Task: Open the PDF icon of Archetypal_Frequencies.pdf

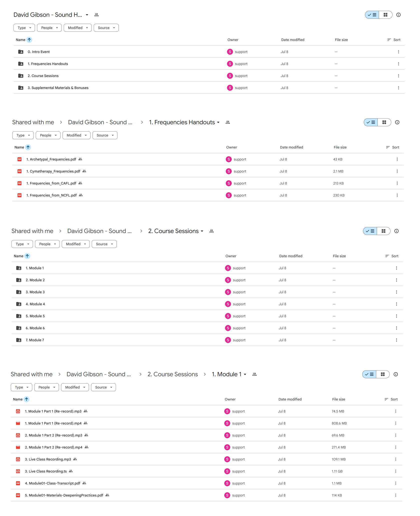Action: click(x=19, y=159)
